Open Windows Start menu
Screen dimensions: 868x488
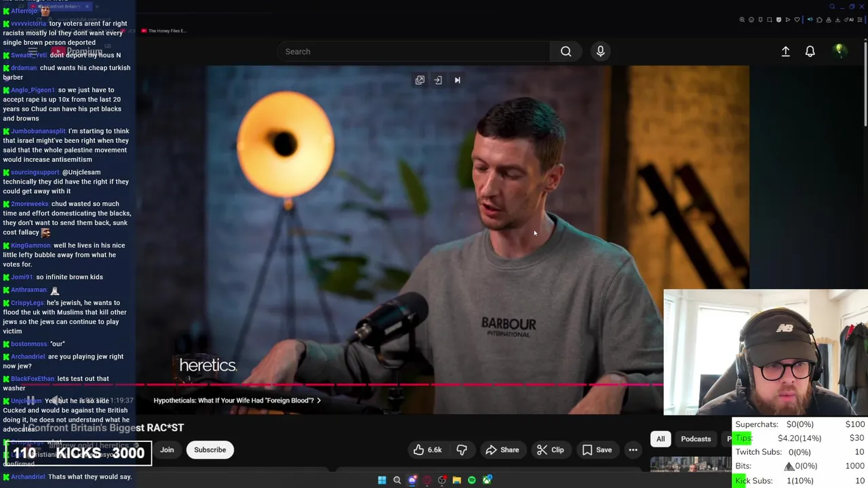click(382, 480)
